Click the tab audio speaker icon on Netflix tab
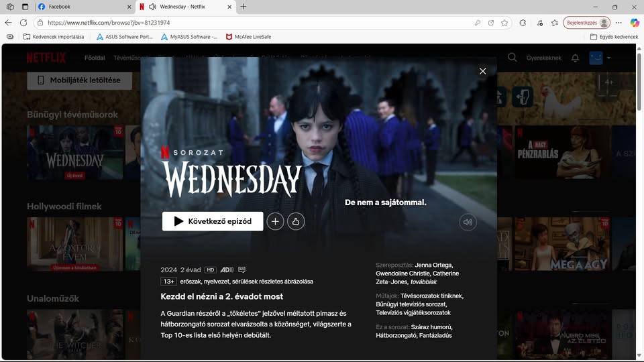The width and height of the screenshot is (644, 362). 152,7
